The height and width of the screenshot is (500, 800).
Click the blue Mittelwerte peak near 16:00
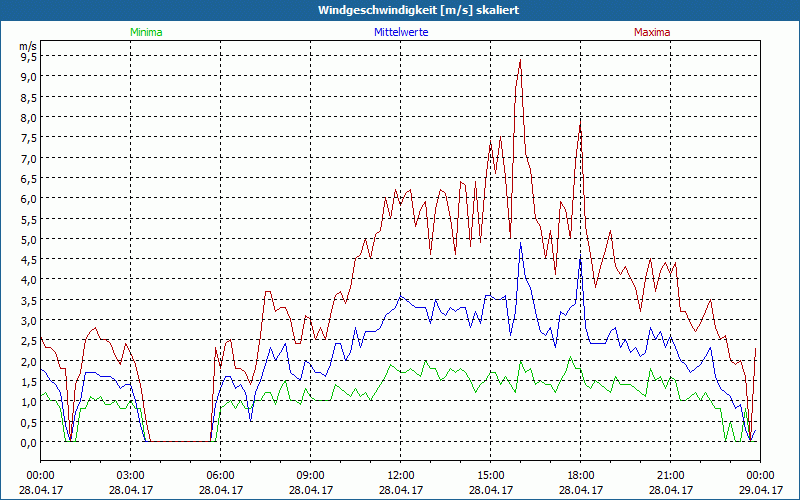pyautogui.click(x=520, y=243)
